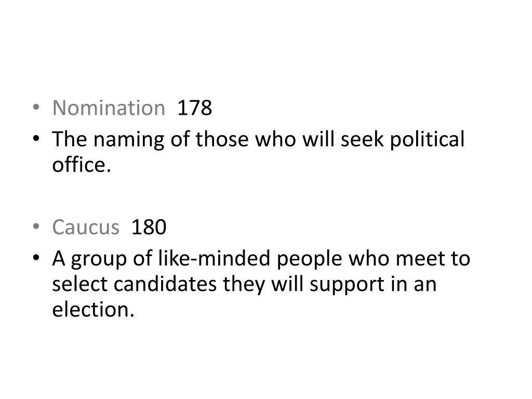Click the word 'election.' at the end
The height and width of the screenshot is (399, 532).
94,310
